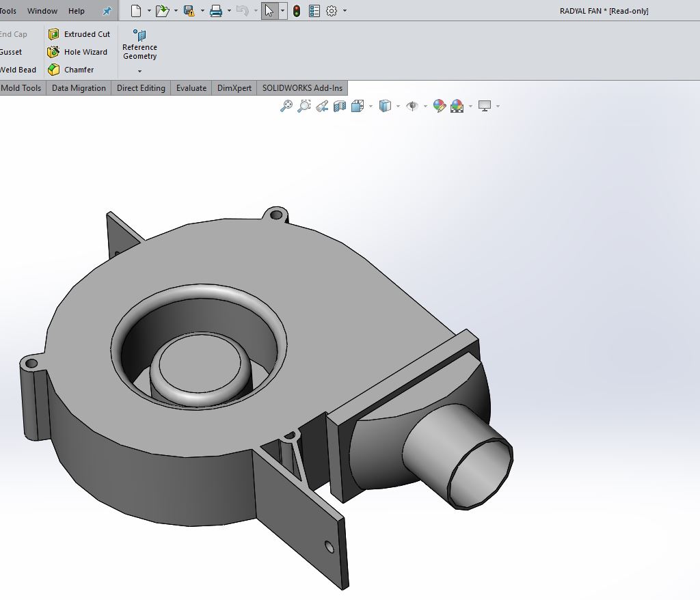Image resolution: width=700 pixels, height=600 pixels.
Task: Open the Help menu
Action: pyautogui.click(x=77, y=11)
